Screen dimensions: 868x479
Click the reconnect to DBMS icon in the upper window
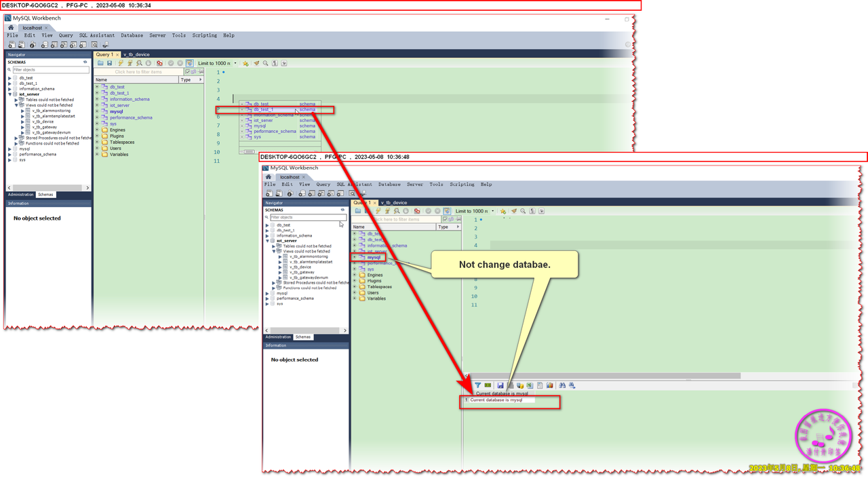106,45
